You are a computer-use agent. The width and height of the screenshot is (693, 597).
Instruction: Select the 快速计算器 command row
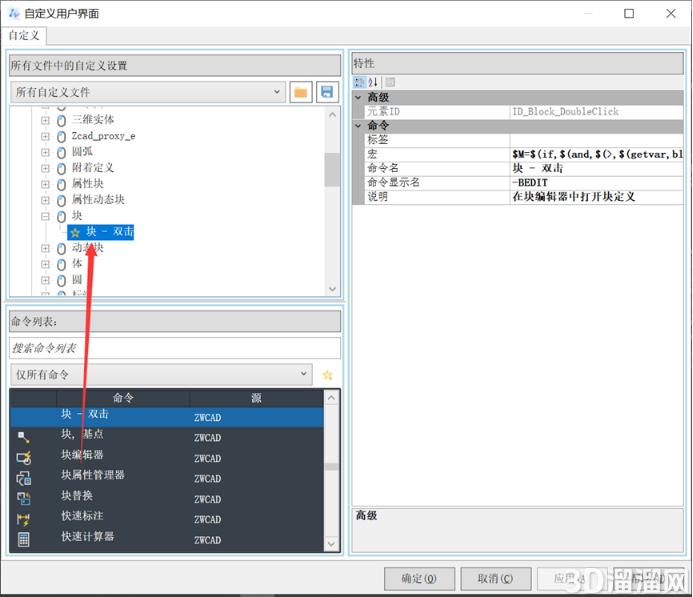pos(167,540)
